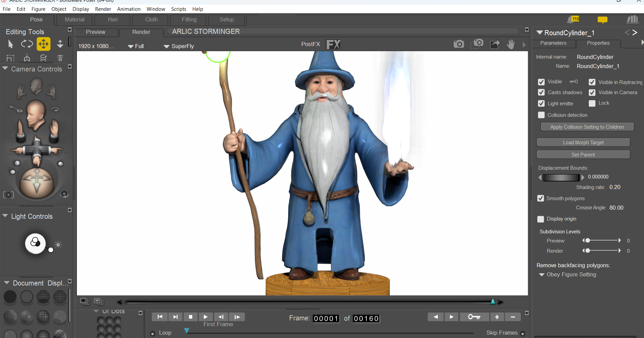Go to next object with right chevron
This screenshot has width=644, height=338.
635,33
